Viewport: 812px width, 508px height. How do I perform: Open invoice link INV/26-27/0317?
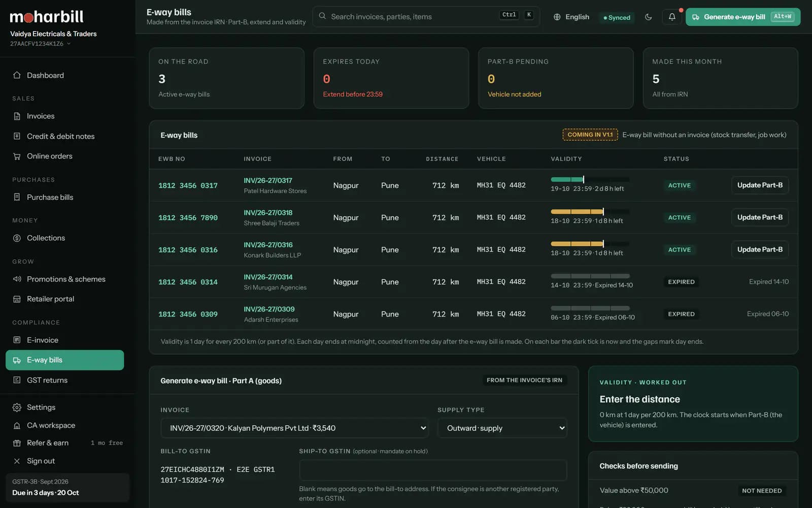(268, 180)
